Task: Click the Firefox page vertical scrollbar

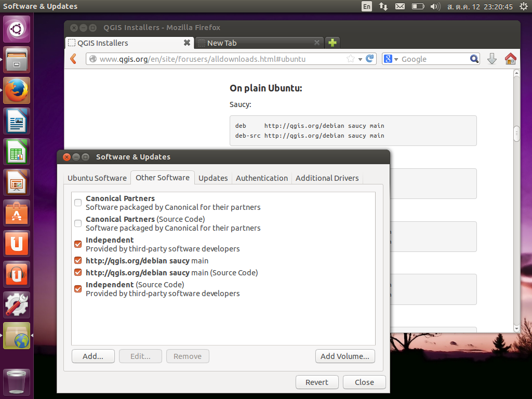Action: [516, 134]
